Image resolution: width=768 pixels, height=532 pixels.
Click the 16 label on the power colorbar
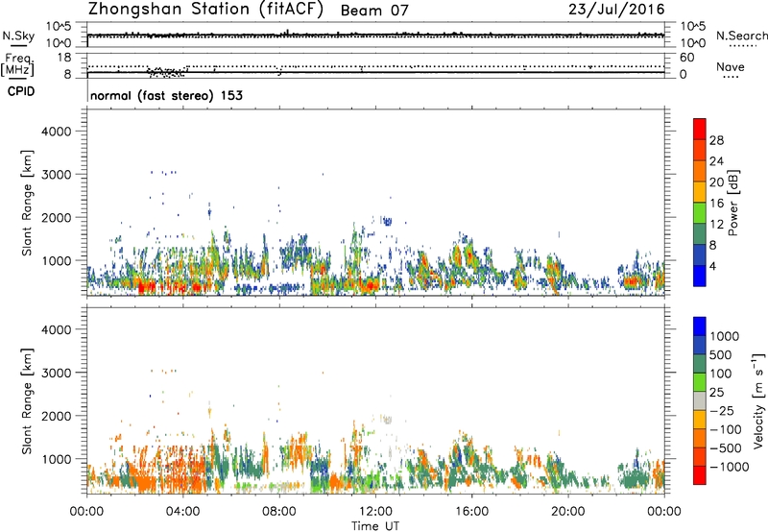click(716, 204)
